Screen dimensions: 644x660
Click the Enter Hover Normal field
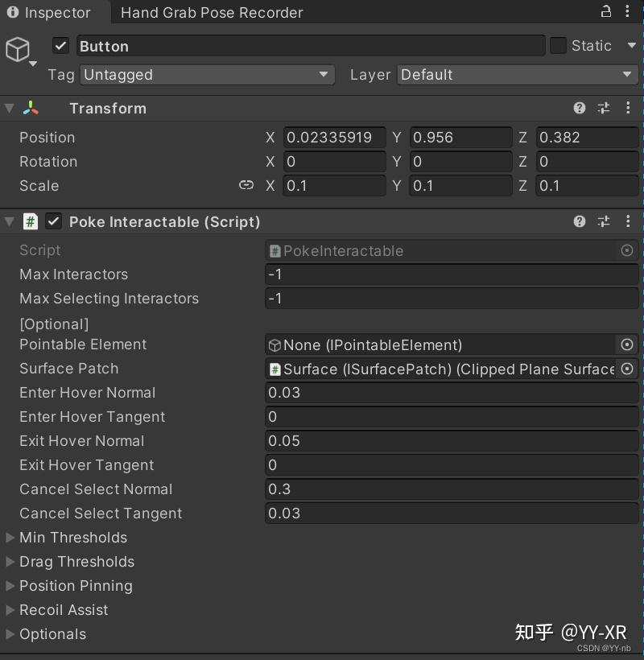(452, 393)
